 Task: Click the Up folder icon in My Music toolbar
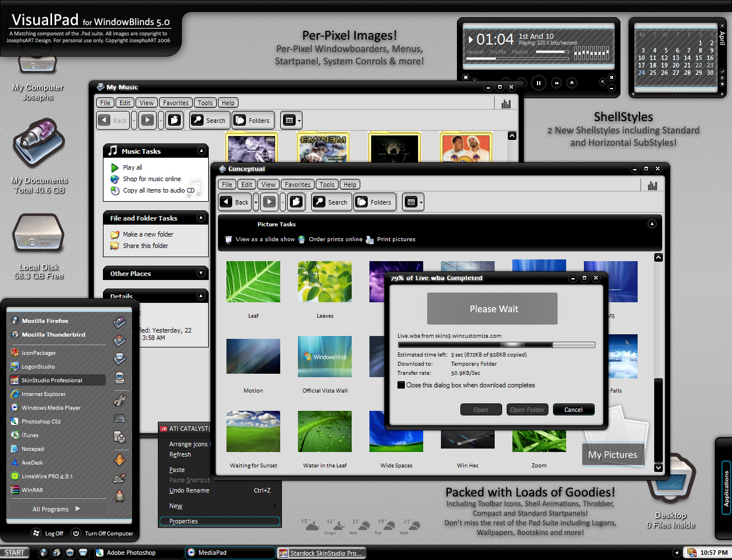(x=174, y=120)
